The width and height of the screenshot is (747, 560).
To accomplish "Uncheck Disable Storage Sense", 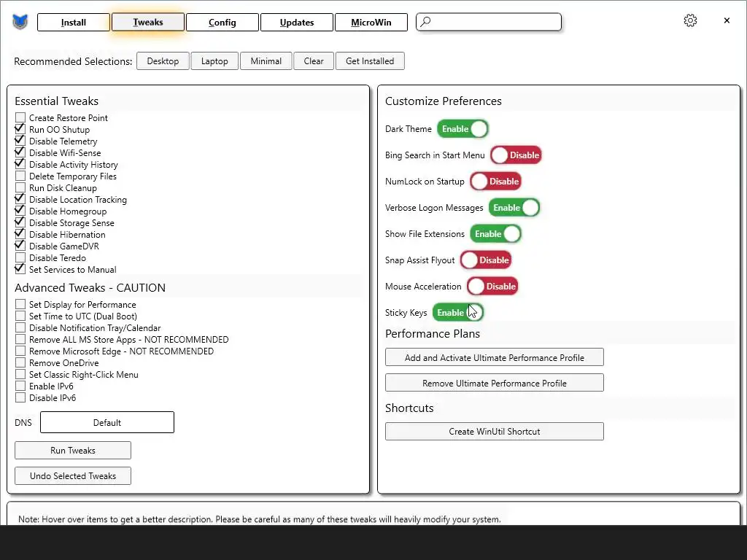I will (x=20, y=222).
